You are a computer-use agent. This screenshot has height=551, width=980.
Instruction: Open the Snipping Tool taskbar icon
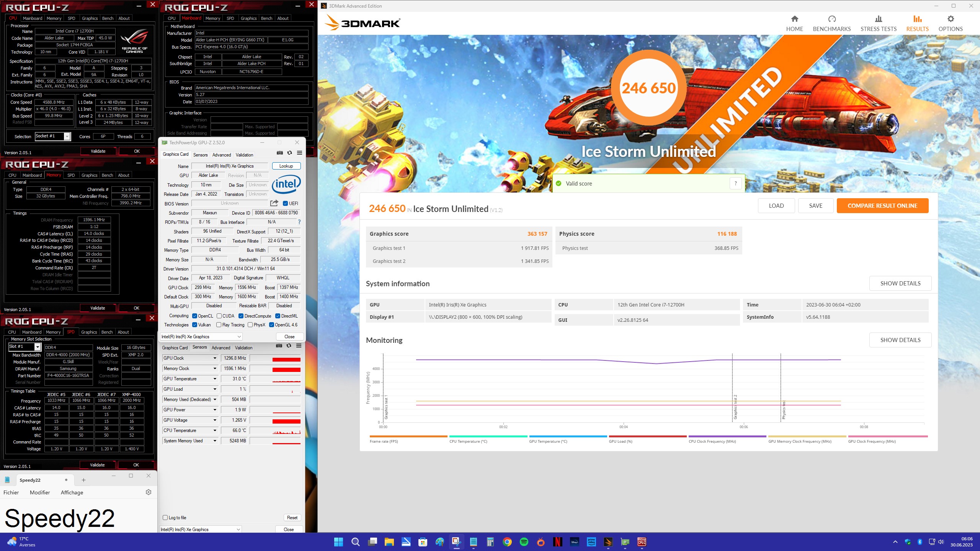coord(457,542)
